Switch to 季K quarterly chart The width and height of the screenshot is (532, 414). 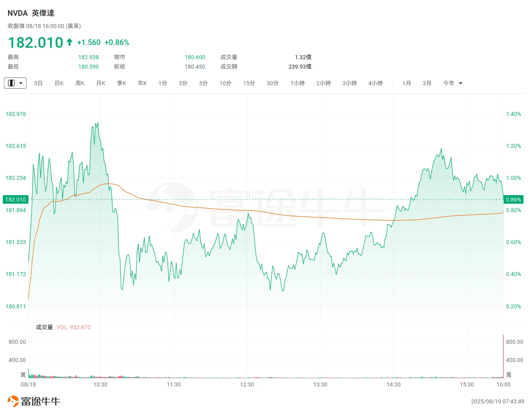(x=122, y=83)
